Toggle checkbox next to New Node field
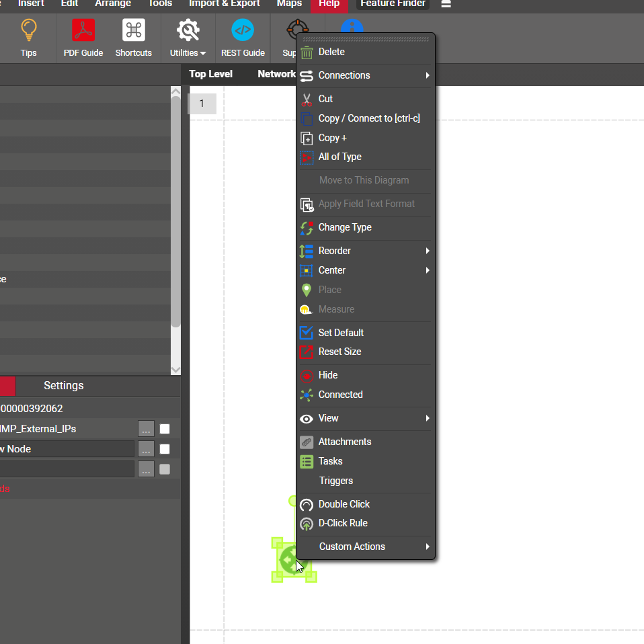The image size is (644, 644). point(165,449)
